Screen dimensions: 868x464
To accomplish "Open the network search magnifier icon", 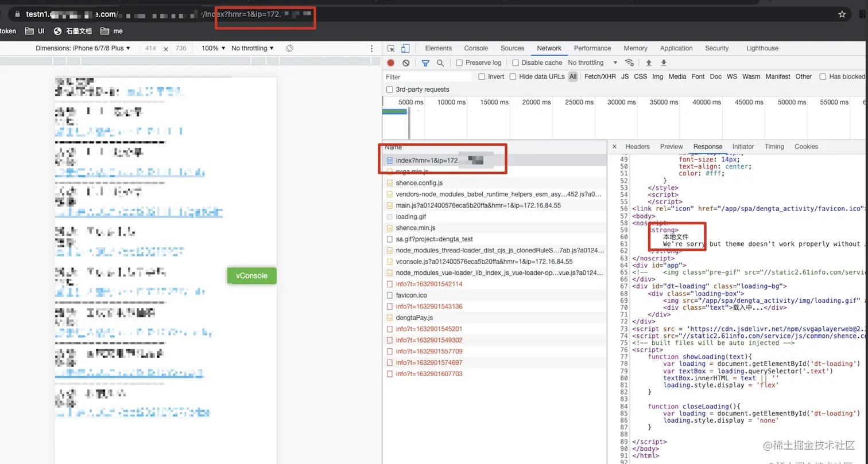I will tap(440, 63).
